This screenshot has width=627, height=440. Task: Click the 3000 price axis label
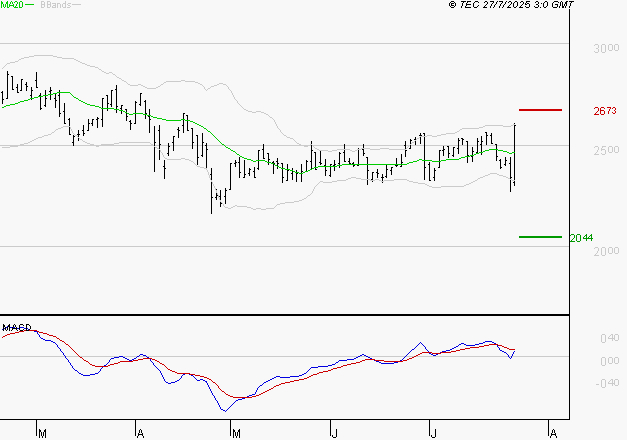(606, 48)
